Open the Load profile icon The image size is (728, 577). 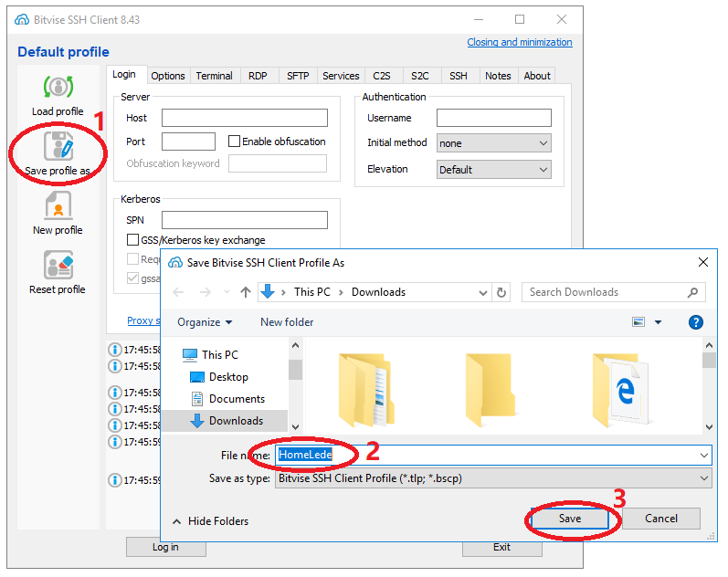(x=58, y=87)
